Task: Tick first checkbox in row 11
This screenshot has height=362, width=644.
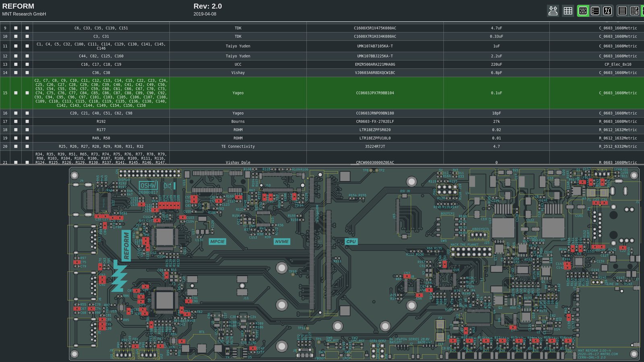Action: 16,46
